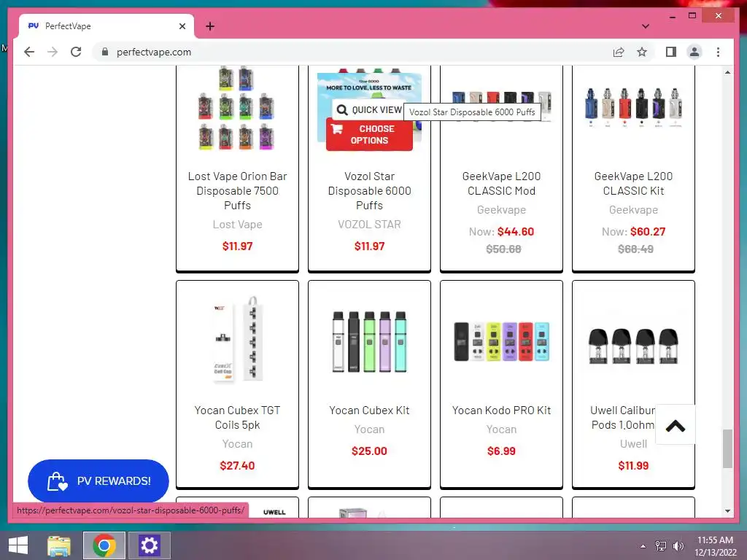Click $6.99 Kodo PRO price
The height and width of the screenshot is (560, 747).
click(501, 451)
